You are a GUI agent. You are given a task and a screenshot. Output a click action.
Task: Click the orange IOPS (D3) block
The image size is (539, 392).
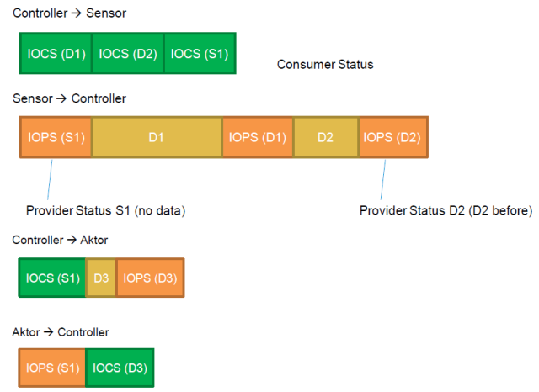(x=150, y=278)
